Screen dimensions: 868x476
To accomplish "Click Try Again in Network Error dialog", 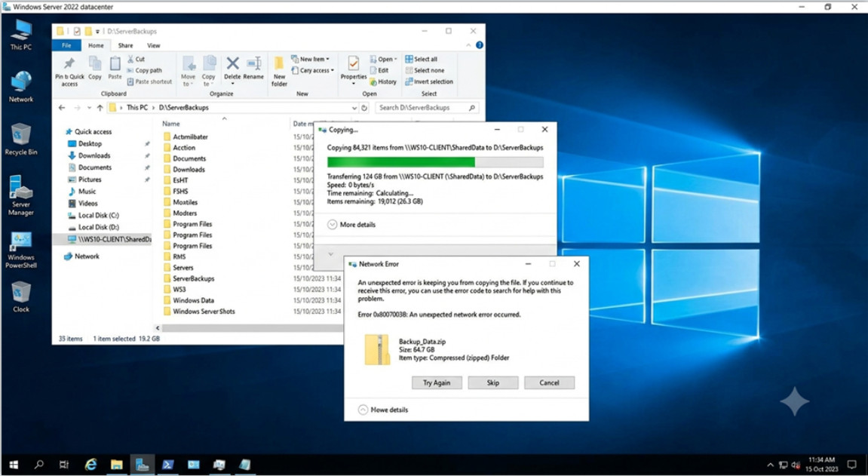I will pyautogui.click(x=437, y=382).
